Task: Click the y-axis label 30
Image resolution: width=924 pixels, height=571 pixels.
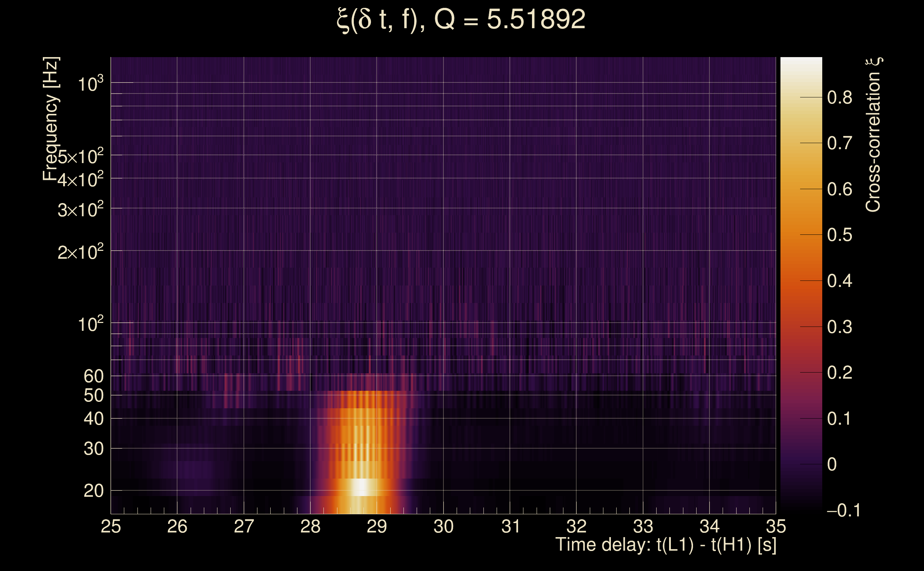Action: pos(93,449)
